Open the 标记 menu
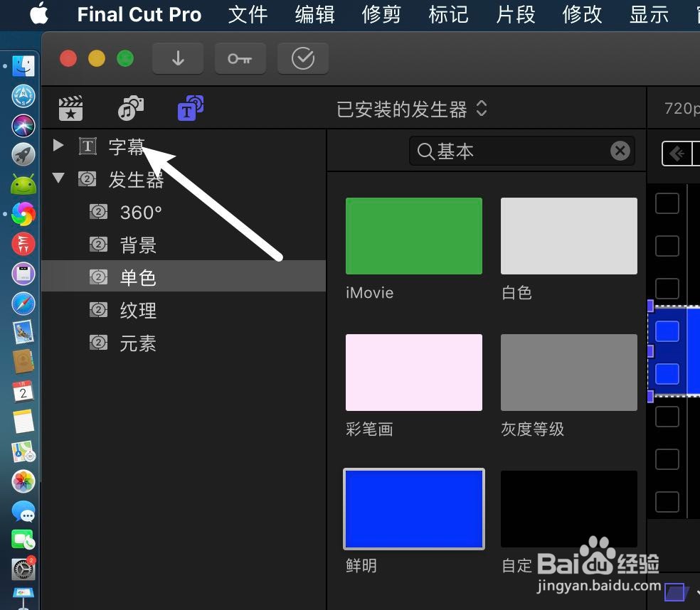The height and width of the screenshot is (610, 700). coord(449,14)
